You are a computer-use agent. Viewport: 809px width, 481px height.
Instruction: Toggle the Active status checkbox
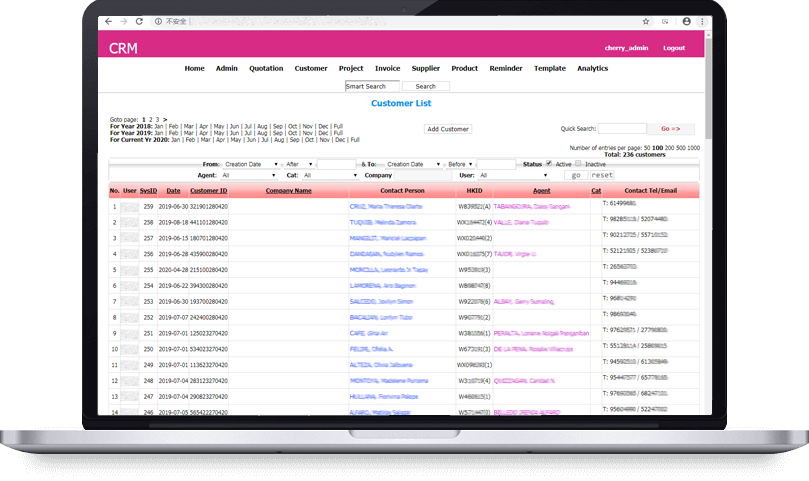548,163
